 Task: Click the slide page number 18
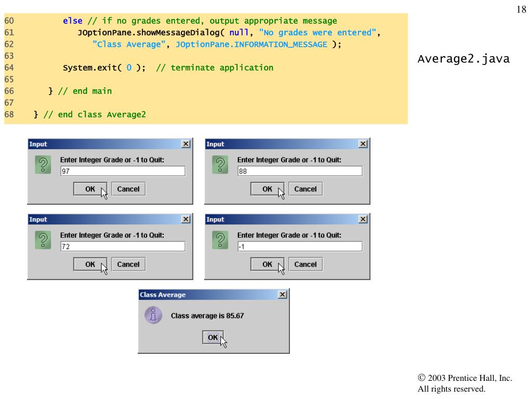tap(522, 9)
